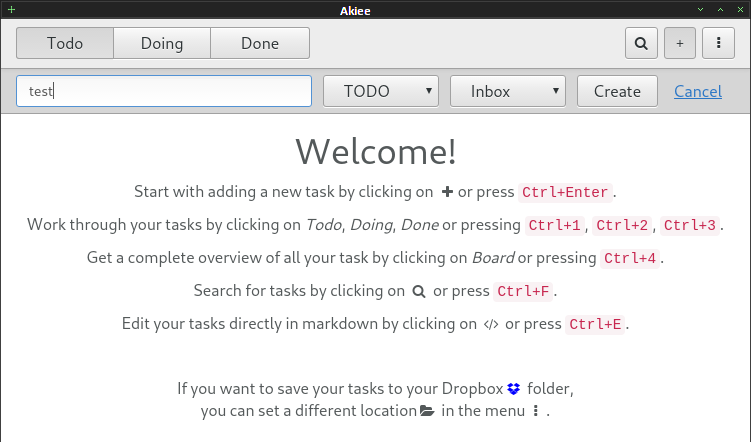The width and height of the screenshot is (751, 442).
Task: Click the italic Todo word in welcome text
Action: 324,225
